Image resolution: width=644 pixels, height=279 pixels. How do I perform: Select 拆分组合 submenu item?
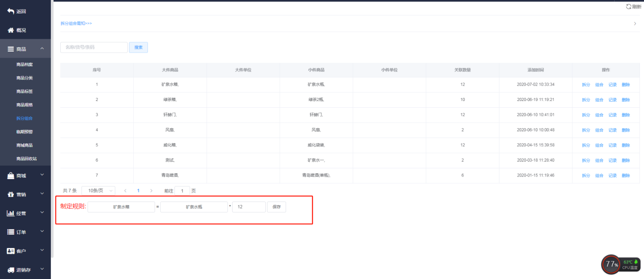pyautogui.click(x=25, y=119)
